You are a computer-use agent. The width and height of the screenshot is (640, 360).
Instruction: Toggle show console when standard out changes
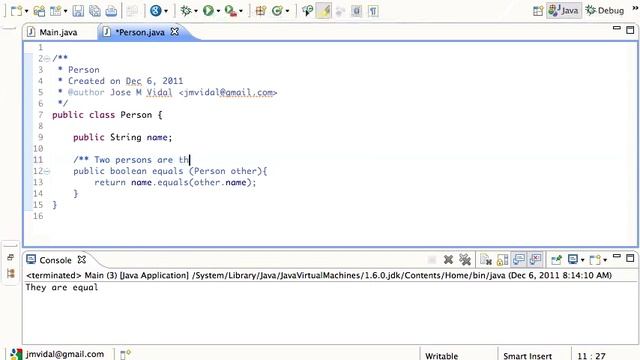tap(519, 260)
